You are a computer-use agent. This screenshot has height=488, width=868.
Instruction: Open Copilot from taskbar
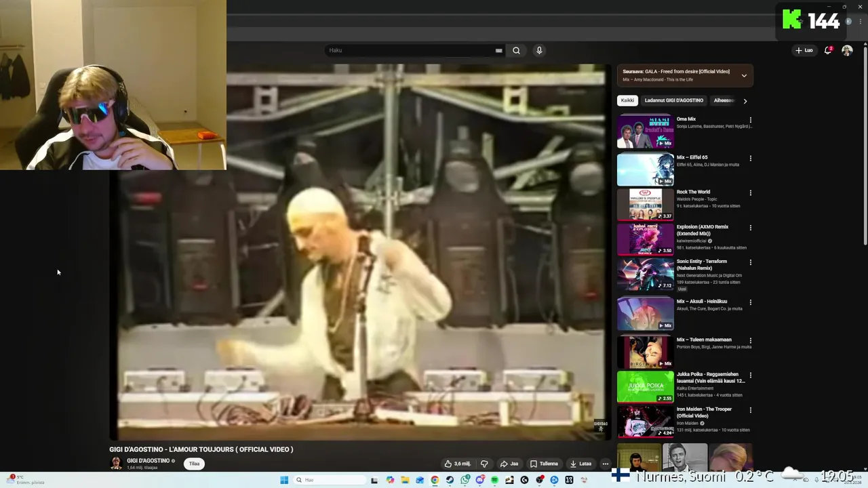pyautogui.click(x=390, y=480)
